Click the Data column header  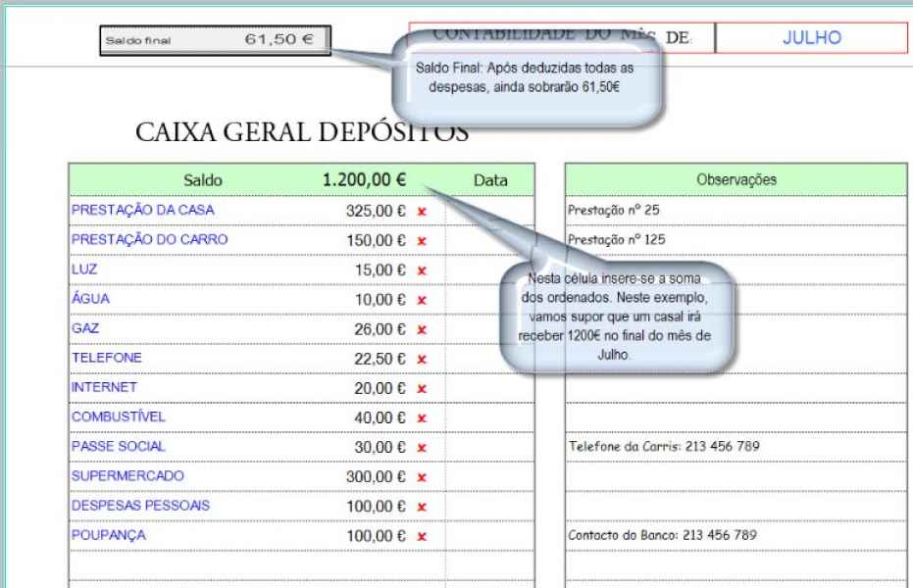click(x=489, y=180)
